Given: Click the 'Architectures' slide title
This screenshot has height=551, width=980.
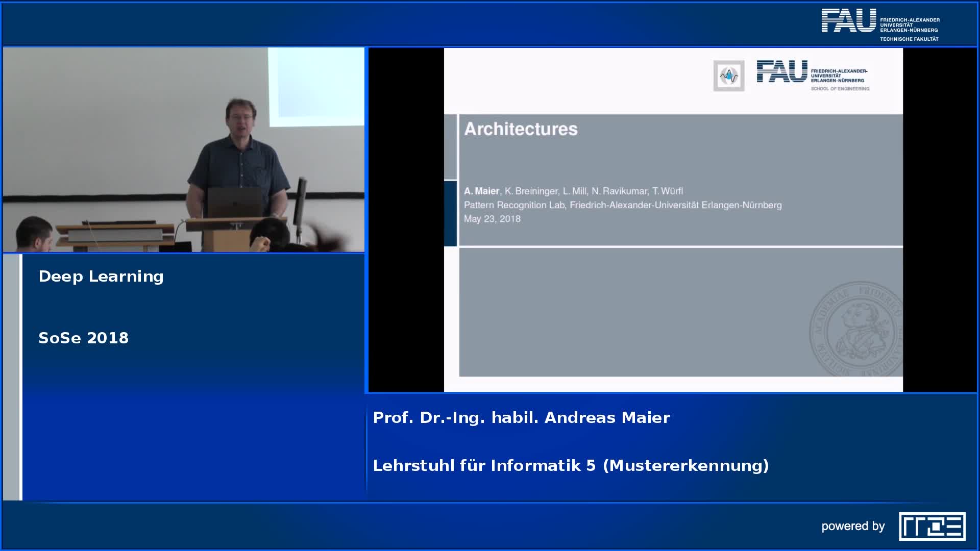Looking at the screenshot, I should 521,129.
